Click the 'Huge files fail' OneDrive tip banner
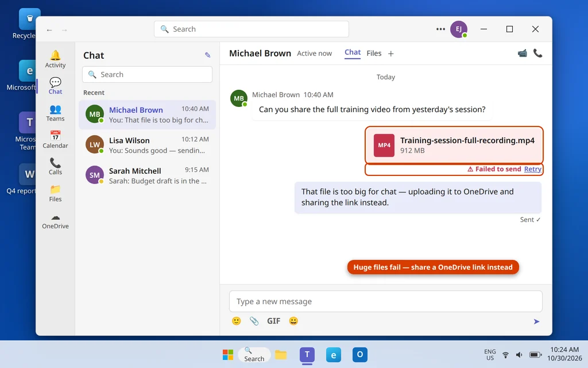 click(x=433, y=267)
